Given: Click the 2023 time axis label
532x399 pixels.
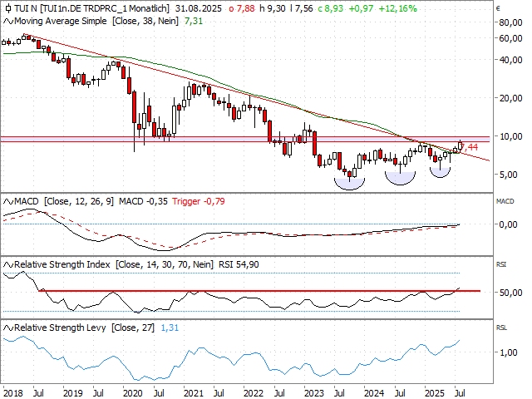Looking at the screenshot, I should coord(314,393).
